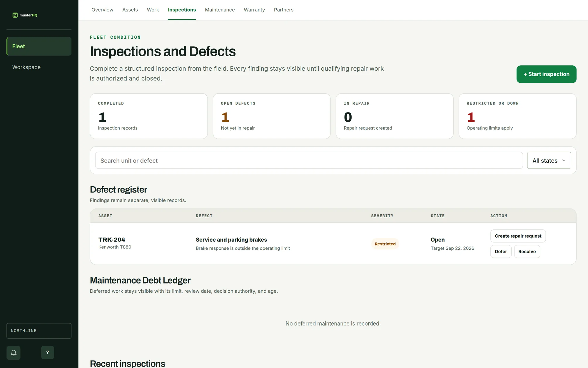Switch to the Partners tab
This screenshot has width=588, height=368.
click(284, 10)
